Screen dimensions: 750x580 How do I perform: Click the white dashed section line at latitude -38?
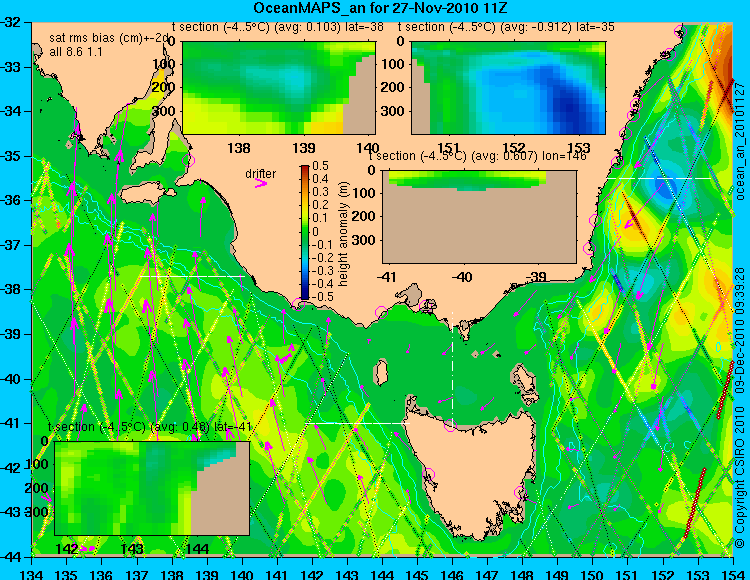click(192, 276)
